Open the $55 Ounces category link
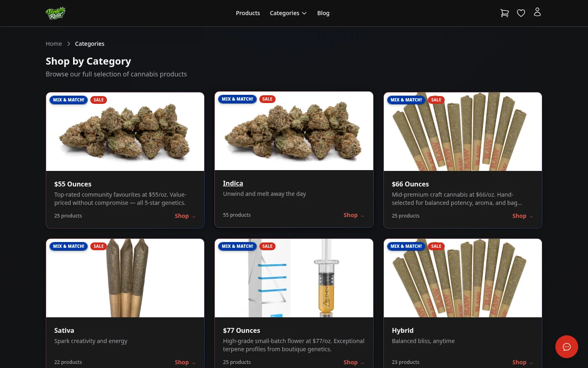Viewport: 588px width, 368px height. click(x=73, y=184)
